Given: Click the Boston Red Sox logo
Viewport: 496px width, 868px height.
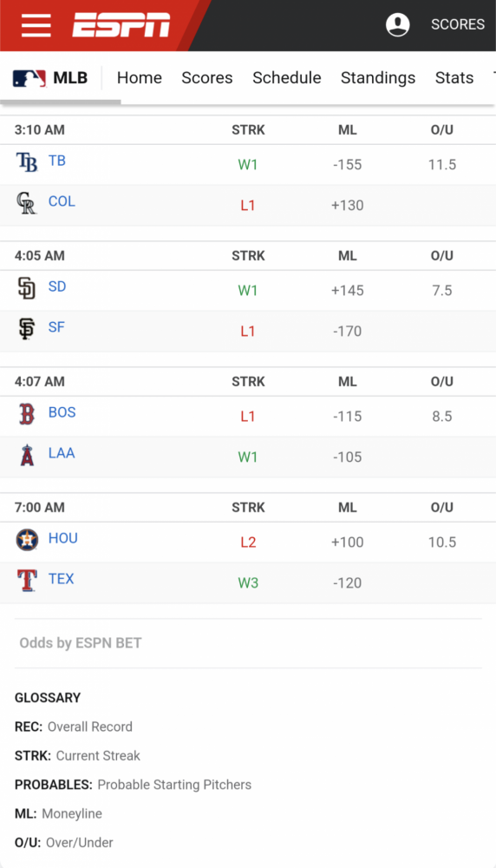Looking at the screenshot, I should (27, 414).
